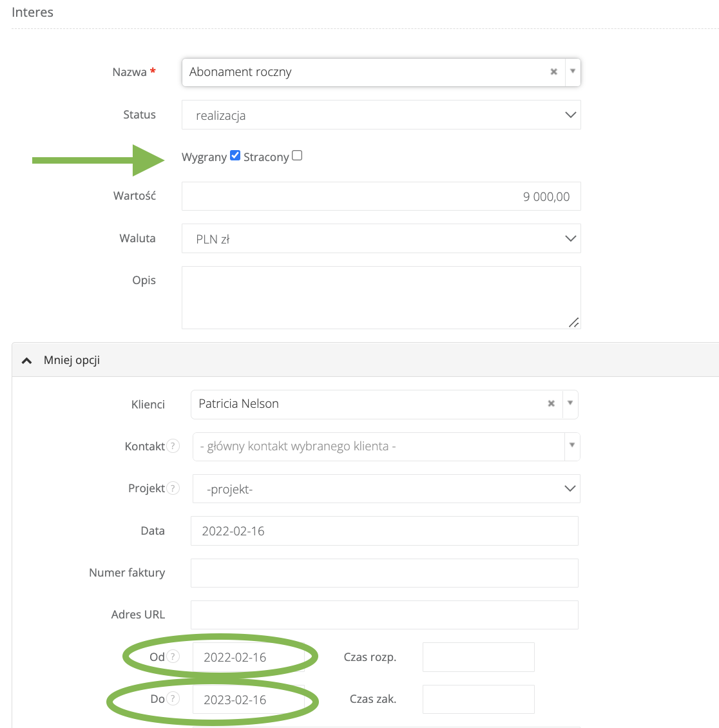Viewport: 719px width, 728px height.
Task: Click help icon next to Kontakt
Action: [173, 446]
